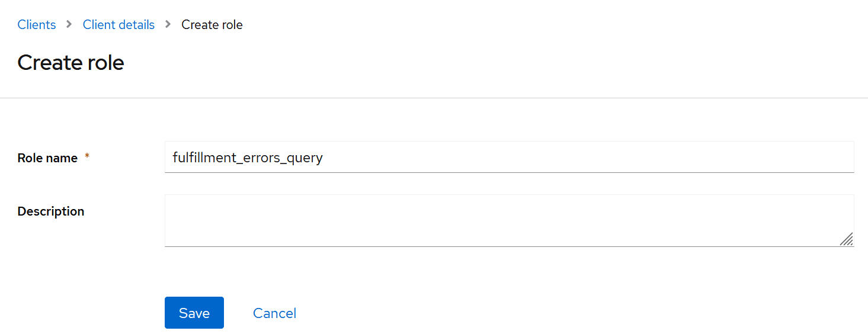Image resolution: width=868 pixels, height=334 pixels.
Task: Click the horizontal divider below the heading
Action: 434,98
